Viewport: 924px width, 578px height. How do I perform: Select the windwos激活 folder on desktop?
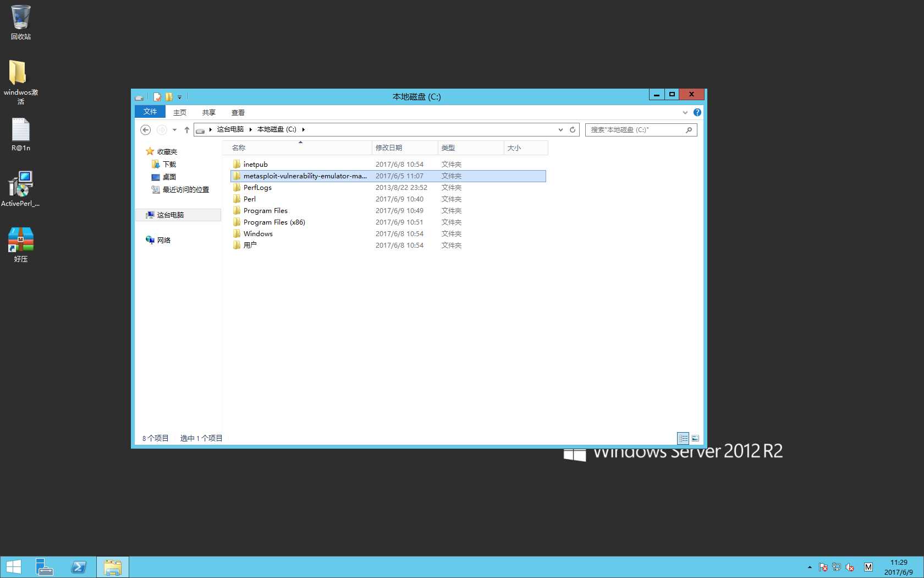point(21,81)
